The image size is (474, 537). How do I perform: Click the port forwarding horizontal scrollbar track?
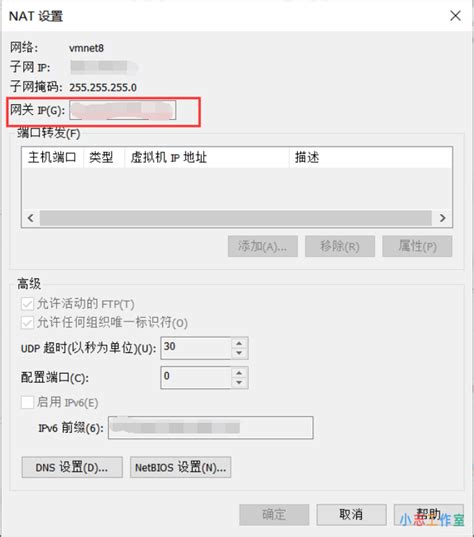[236, 218]
